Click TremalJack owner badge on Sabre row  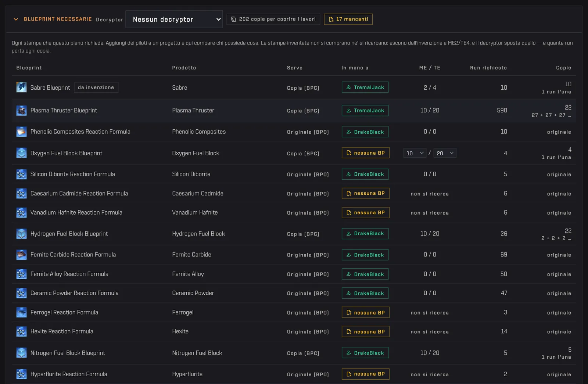pos(365,87)
